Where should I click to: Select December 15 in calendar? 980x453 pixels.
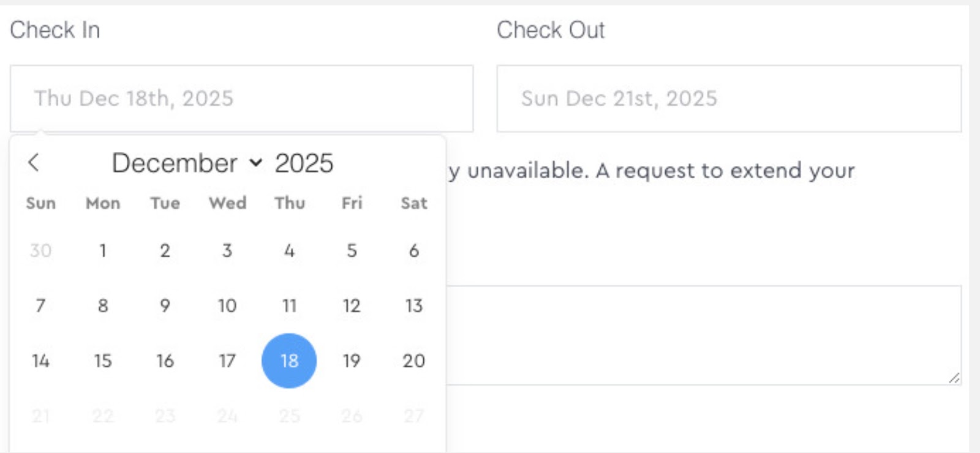(103, 361)
